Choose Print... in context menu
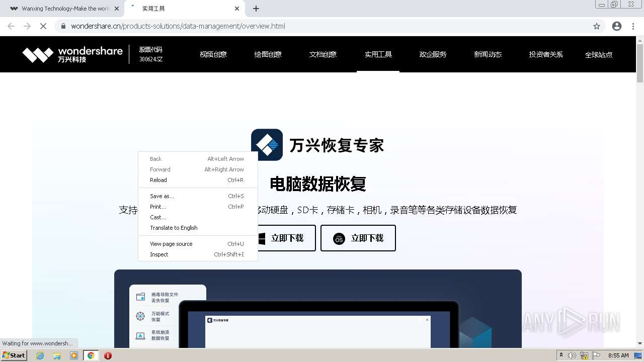644x362 pixels. coord(198,207)
